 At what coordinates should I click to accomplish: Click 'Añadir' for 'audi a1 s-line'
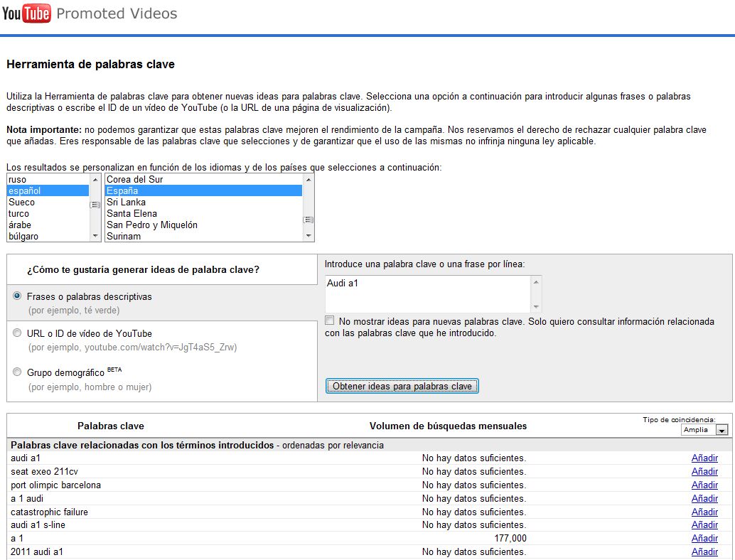pyautogui.click(x=704, y=525)
